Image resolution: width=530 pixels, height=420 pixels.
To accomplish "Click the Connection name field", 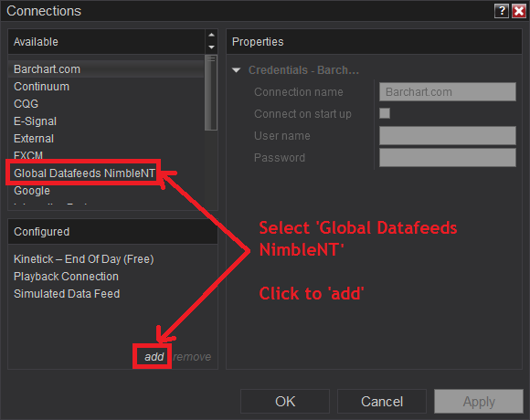I will point(448,92).
